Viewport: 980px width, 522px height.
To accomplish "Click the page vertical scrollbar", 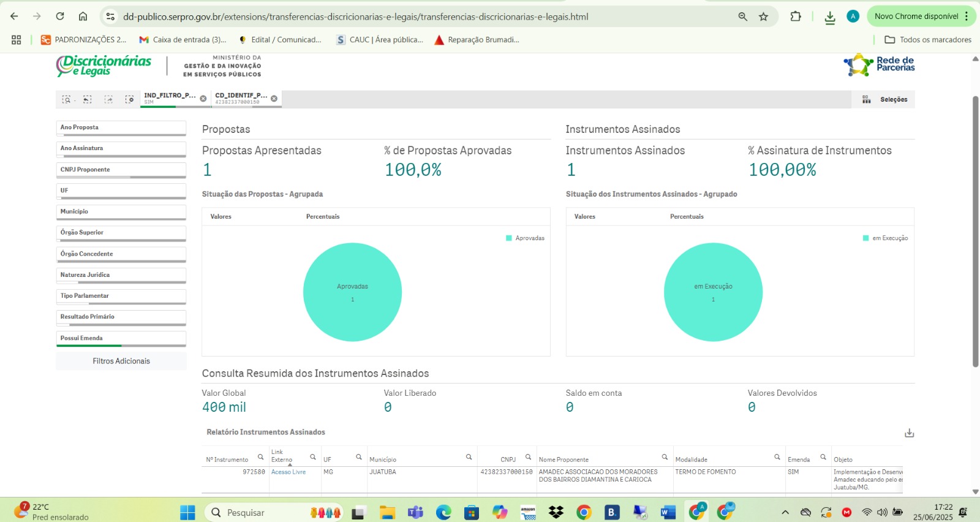I will click(x=976, y=231).
